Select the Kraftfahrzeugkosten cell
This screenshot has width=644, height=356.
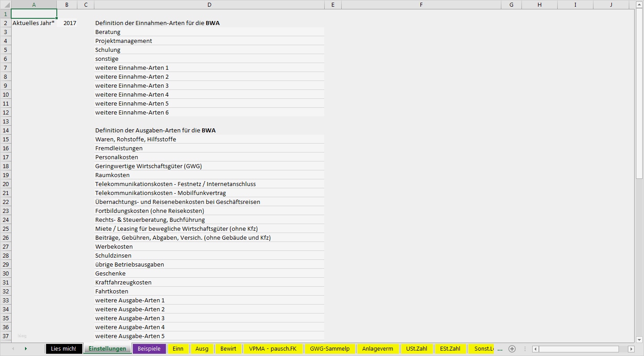[x=209, y=282]
